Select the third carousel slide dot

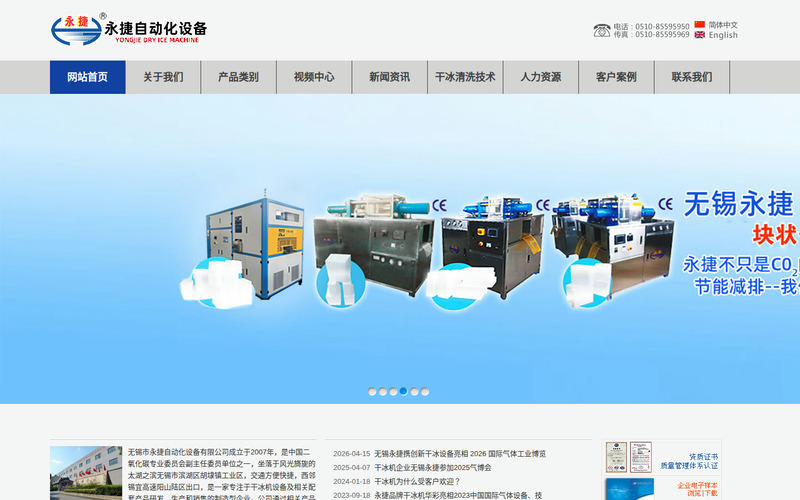[x=393, y=391]
